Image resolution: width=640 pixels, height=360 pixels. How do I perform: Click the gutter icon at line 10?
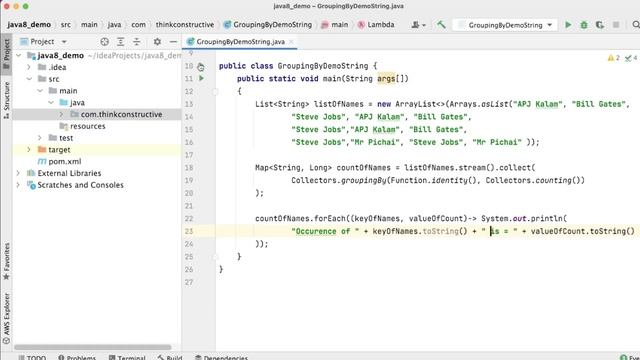point(200,67)
